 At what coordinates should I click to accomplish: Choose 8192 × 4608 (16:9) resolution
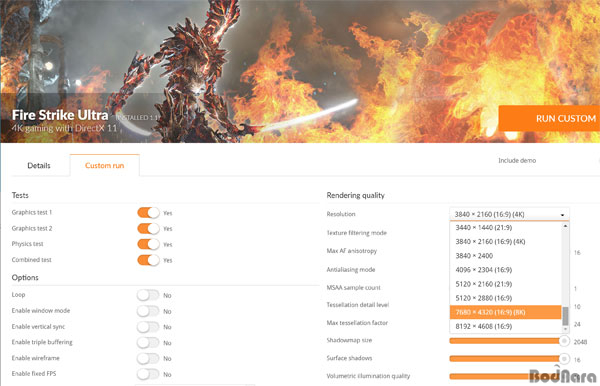[505, 326]
